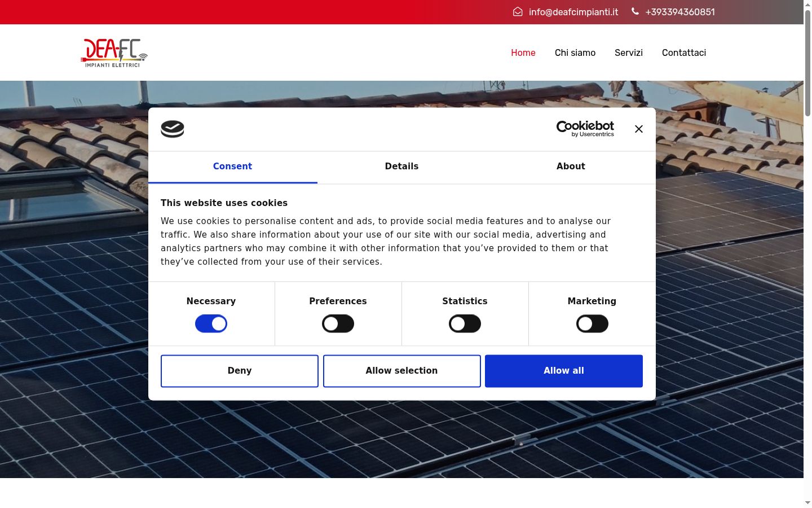Screen dimensions: 812x508
Task: Select the Consent tab
Action: pos(232,167)
